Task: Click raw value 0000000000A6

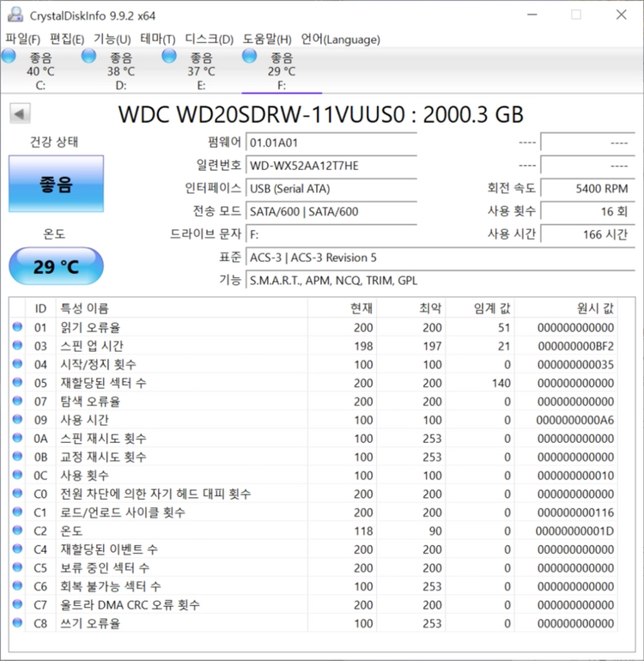Action: pos(574,420)
